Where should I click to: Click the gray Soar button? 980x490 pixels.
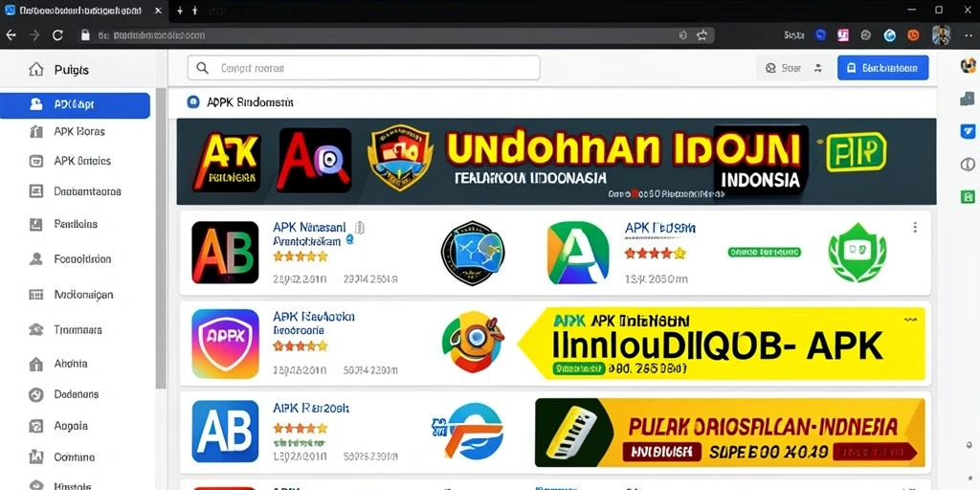pyautogui.click(x=793, y=68)
